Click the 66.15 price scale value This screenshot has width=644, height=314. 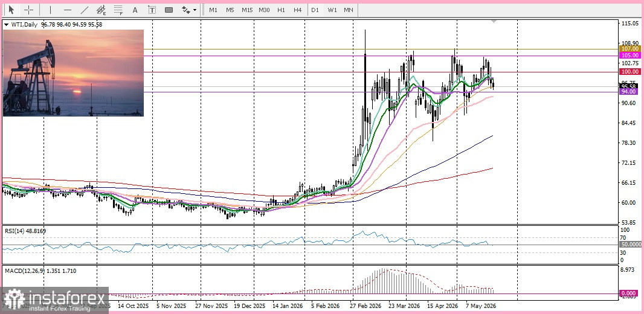point(629,182)
